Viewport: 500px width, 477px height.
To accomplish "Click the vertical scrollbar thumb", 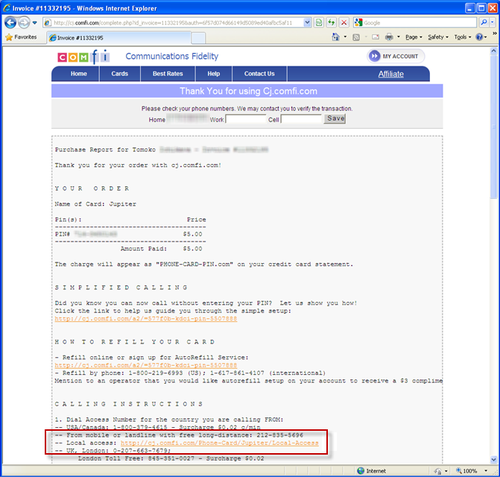I will [494, 127].
